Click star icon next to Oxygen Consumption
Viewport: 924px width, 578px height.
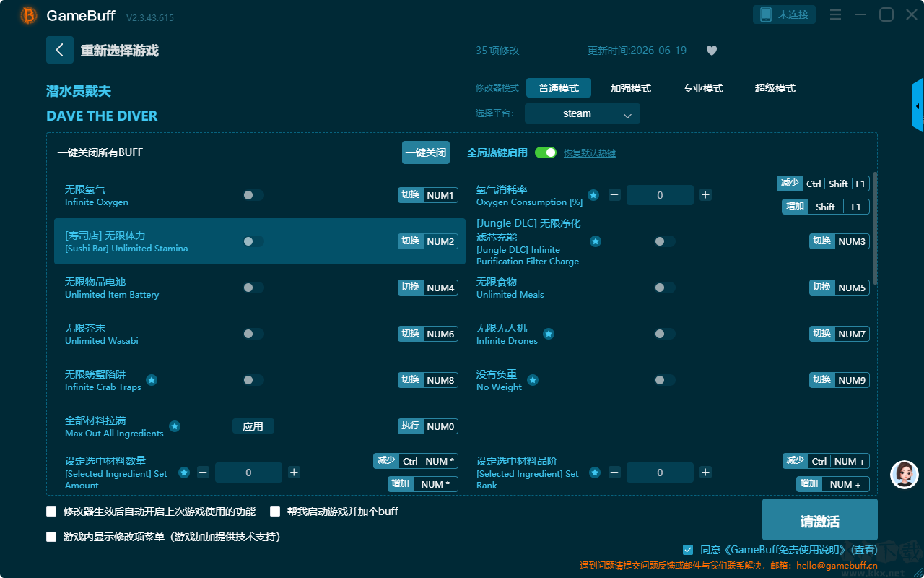click(593, 195)
